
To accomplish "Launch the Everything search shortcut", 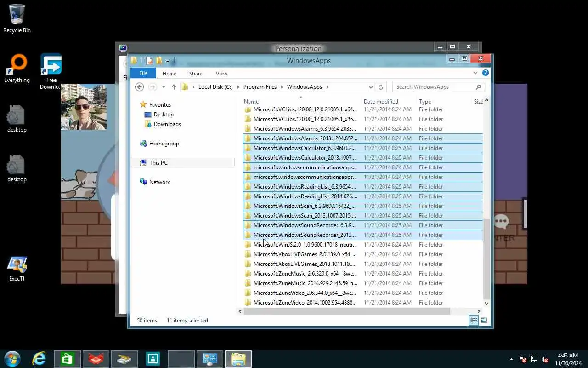I will [x=17, y=68].
